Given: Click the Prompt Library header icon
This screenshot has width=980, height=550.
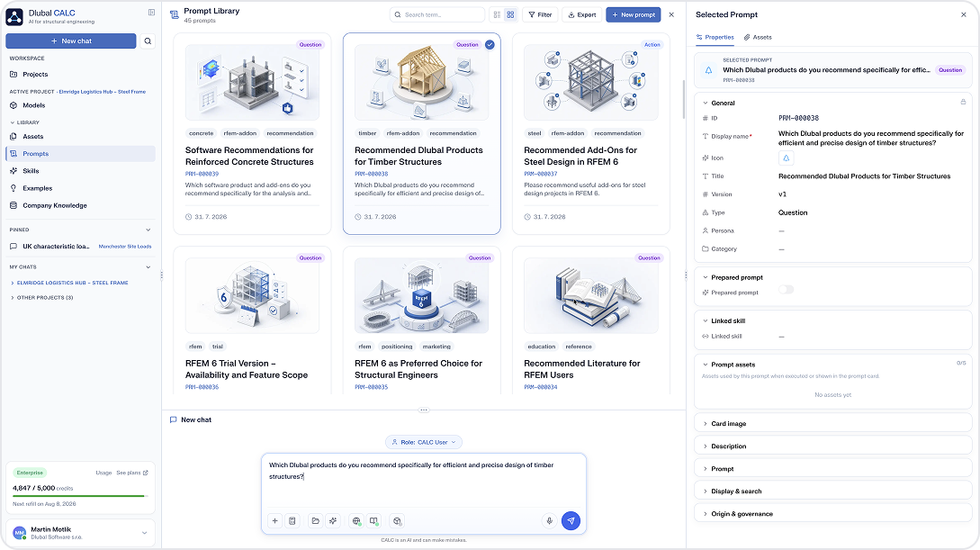Looking at the screenshot, I should 175,15.
